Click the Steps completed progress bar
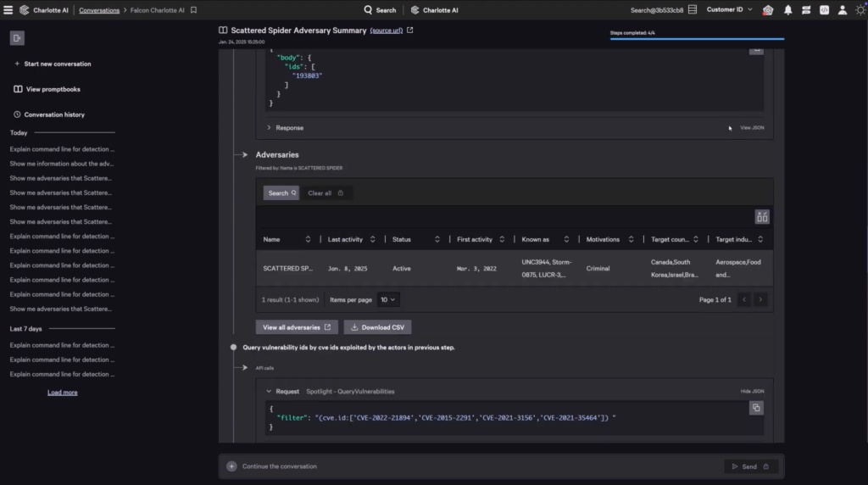The height and width of the screenshot is (485, 868). [x=697, y=39]
